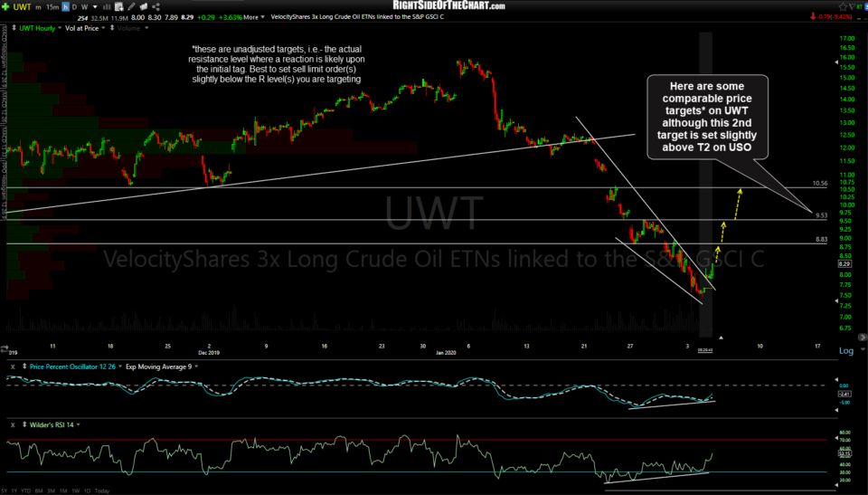
Task: Select the daily D timeframe
Action: pyautogui.click(x=75, y=6)
